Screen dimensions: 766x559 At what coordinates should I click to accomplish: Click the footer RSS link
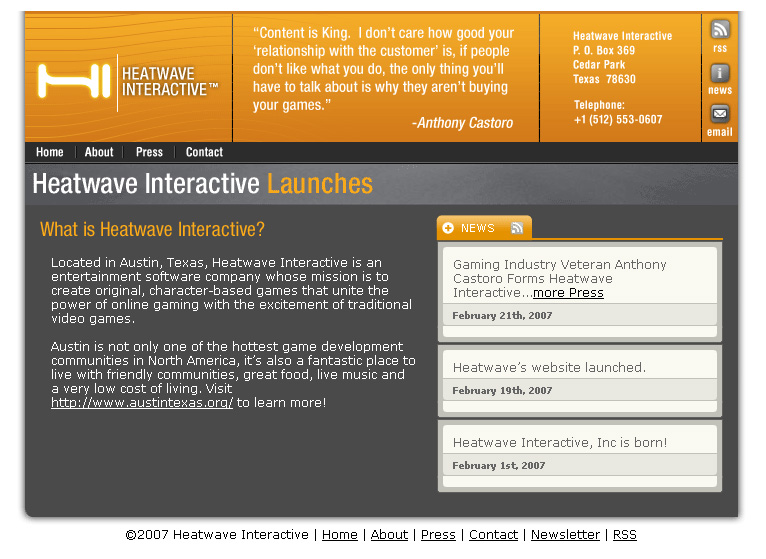[x=624, y=535]
